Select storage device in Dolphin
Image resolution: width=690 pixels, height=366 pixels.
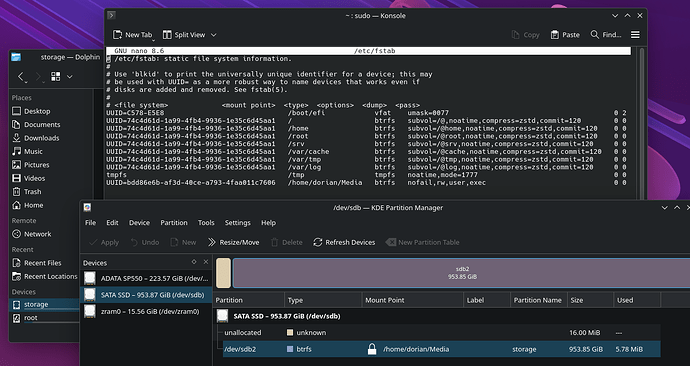tap(44, 304)
